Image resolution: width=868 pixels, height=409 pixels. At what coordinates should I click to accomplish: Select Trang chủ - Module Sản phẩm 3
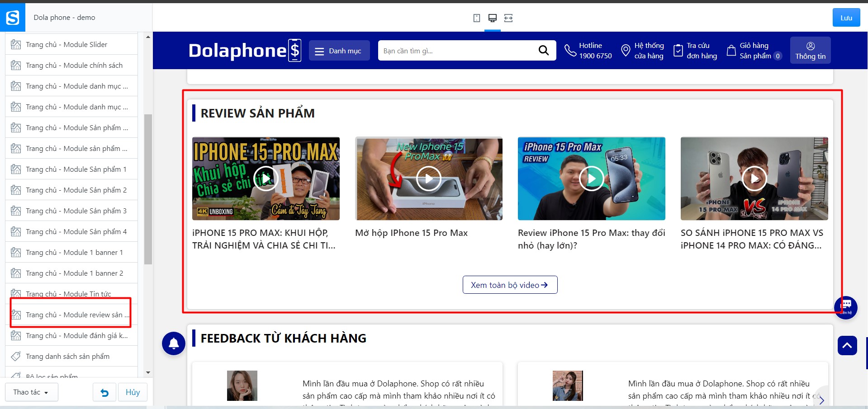tap(71, 211)
